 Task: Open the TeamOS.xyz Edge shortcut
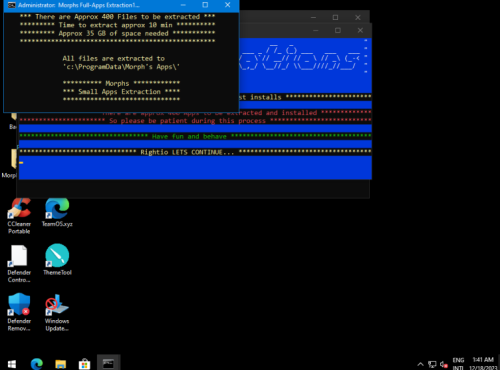57,212
